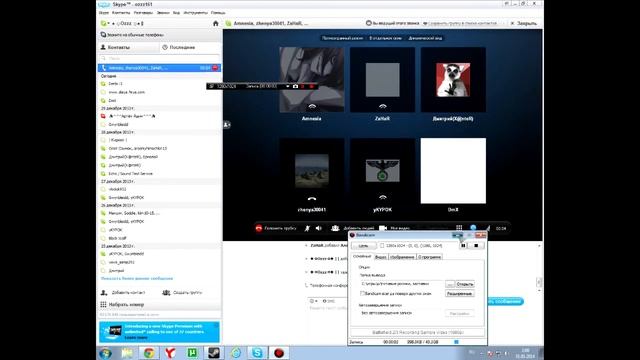Click Add contact icon in Skype sidebar
Image resolution: width=640 pixels, height=360 pixels.
(104, 293)
